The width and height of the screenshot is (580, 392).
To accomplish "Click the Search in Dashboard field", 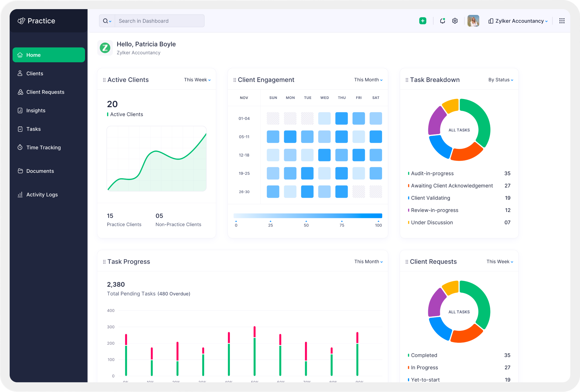I will pos(159,21).
